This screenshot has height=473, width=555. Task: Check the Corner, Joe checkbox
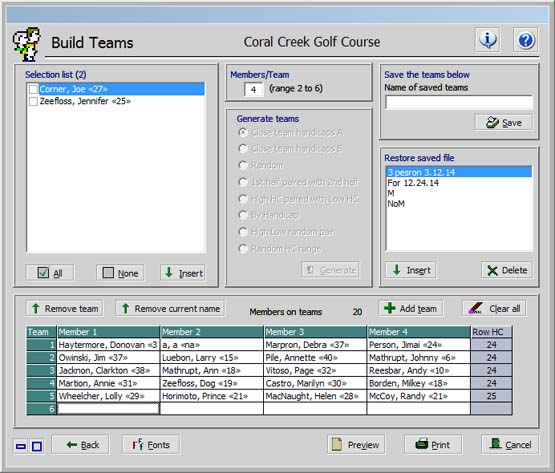pyautogui.click(x=34, y=89)
